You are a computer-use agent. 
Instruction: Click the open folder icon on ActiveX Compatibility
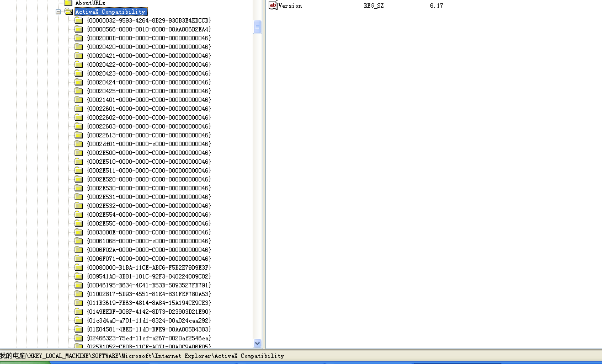click(x=68, y=11)
